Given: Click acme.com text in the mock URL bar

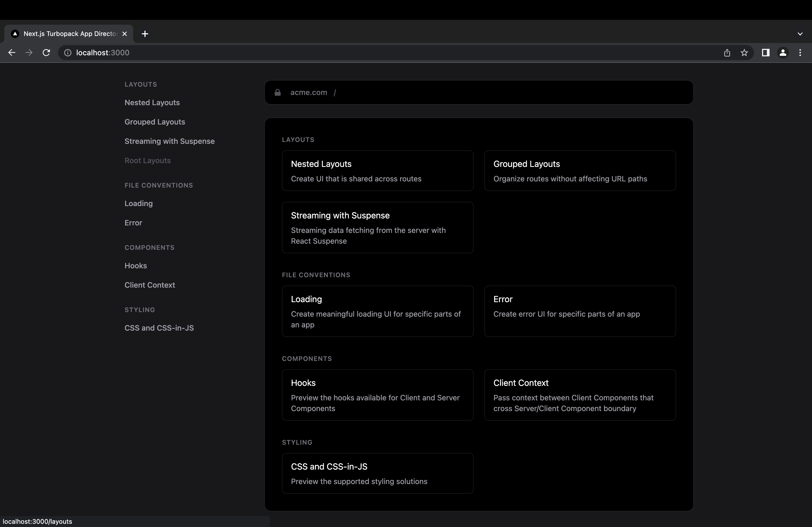Looking at the screenshot, I should tap(309, 92).
